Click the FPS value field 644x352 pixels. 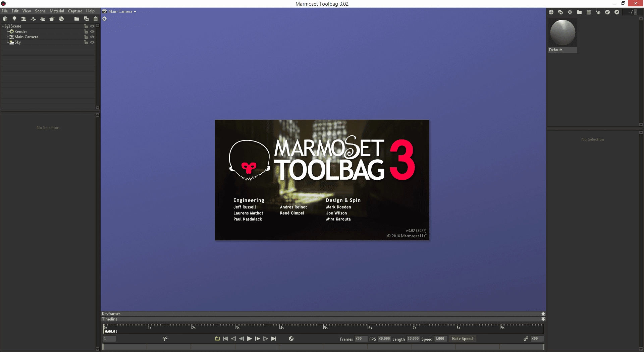(x=384, y=339)
